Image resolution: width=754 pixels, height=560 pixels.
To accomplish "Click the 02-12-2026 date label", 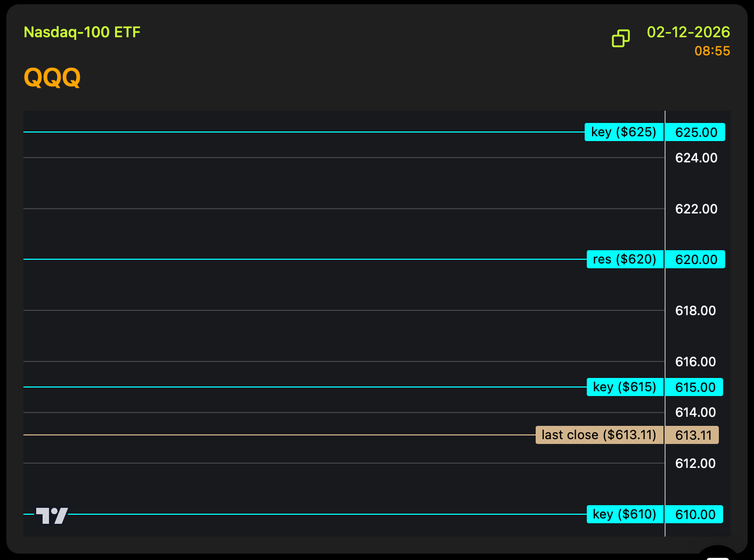I will (x=689, y=32).
